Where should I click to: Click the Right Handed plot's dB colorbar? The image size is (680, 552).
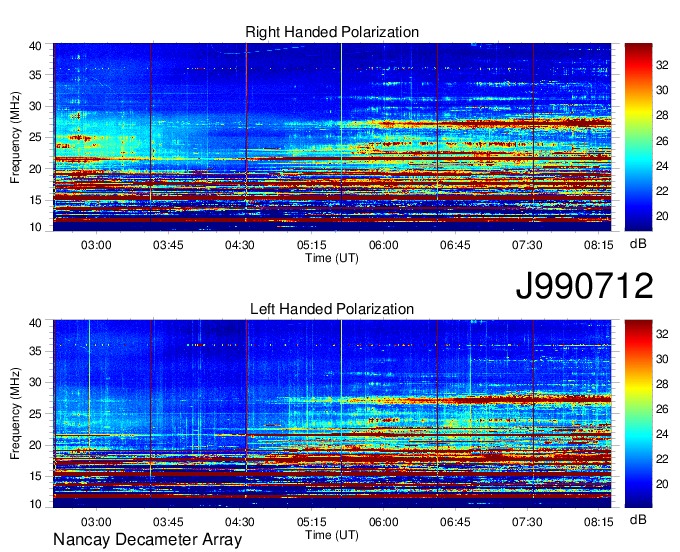638,137
